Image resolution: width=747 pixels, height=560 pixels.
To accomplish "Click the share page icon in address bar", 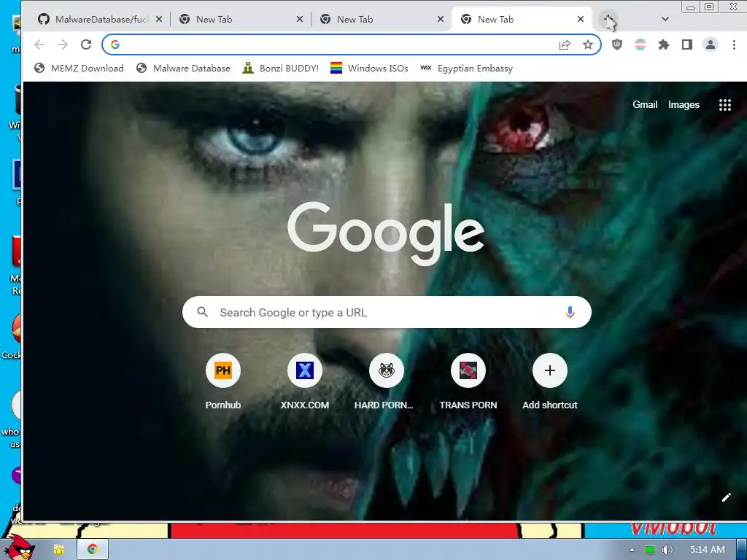I will coord(565,44).
